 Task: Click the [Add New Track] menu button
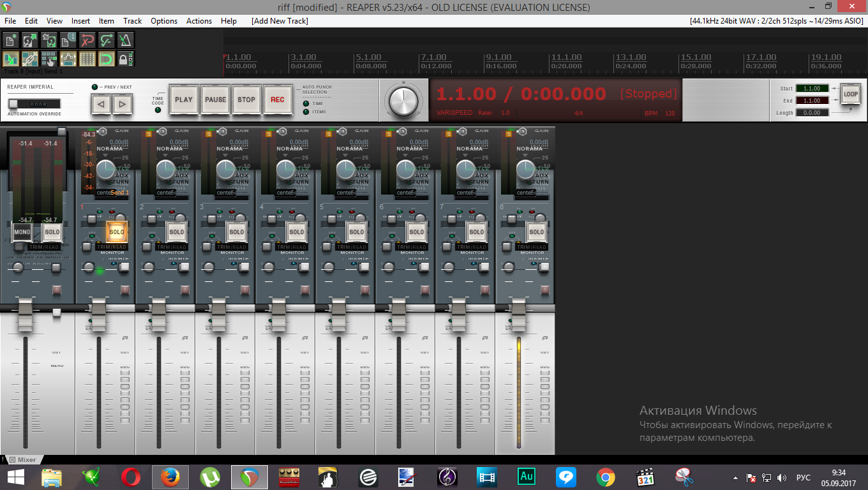(280, 21)
